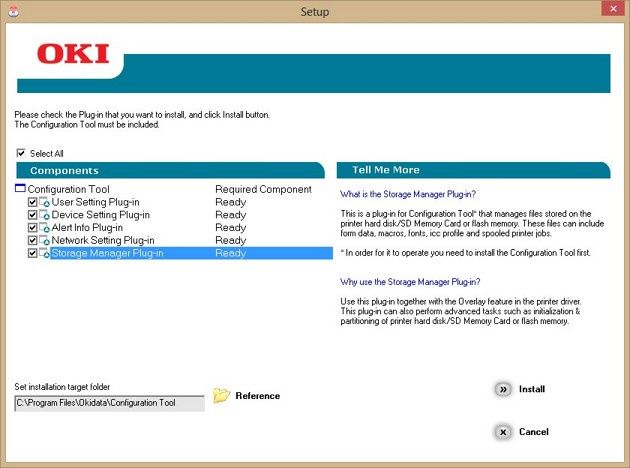Uncheck the Network Setting Plug-in checkbox
630x468 pixels.
33,240
